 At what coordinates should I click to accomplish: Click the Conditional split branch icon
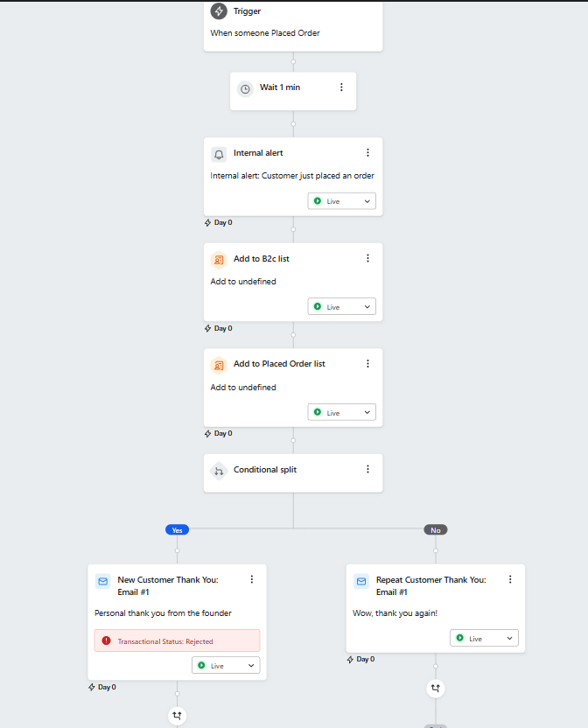point(219,472)
